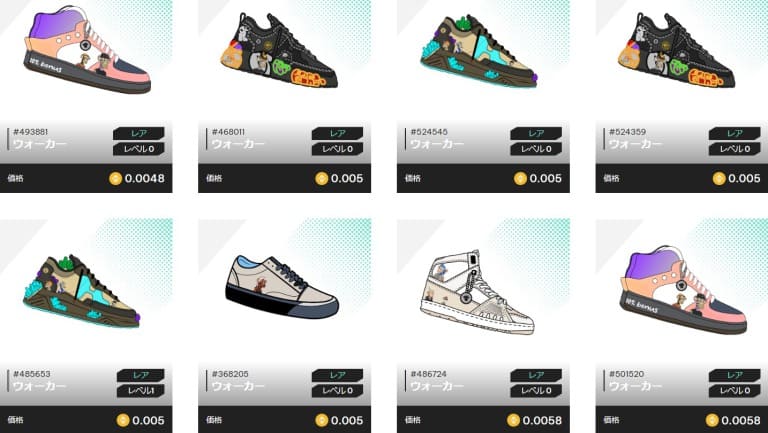Select the black sneaker #468011 image
Viewport: 768px width, 433px height.
tap(279, 51)
